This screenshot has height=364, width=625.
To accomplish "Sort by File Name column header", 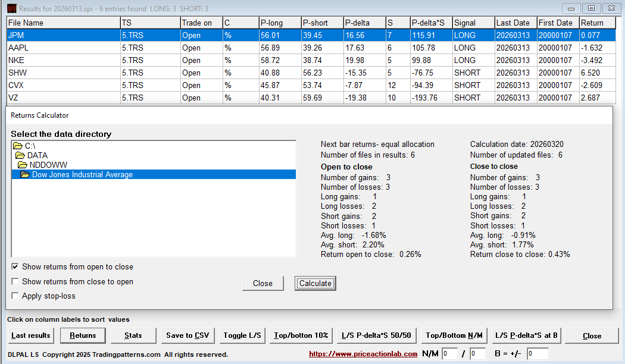I will click(x=63, y=23).
